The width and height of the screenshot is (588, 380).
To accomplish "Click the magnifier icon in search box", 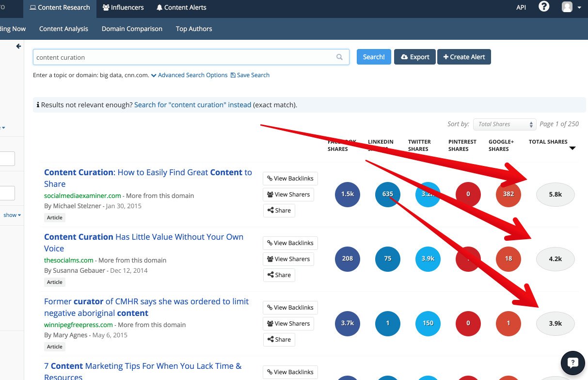I will 339,57.
